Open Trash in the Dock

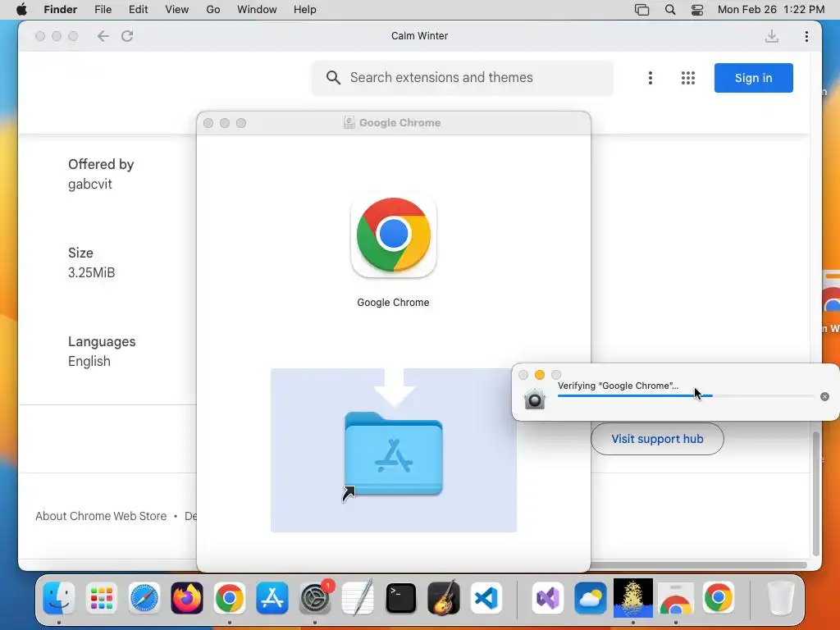tap(781, 597)
